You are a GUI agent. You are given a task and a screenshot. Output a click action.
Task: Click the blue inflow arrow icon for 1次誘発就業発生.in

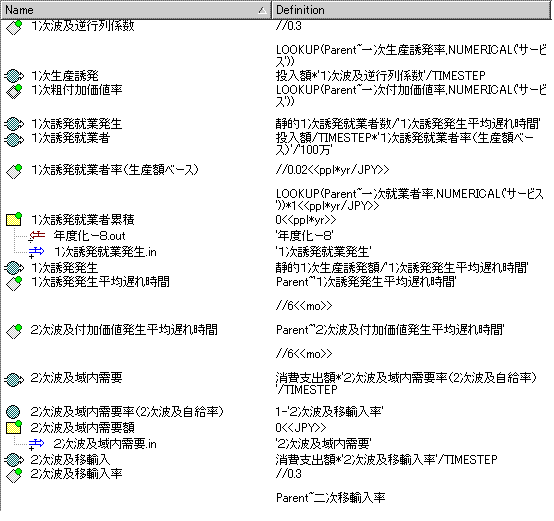pyautogui.click(x=37, y=252)
